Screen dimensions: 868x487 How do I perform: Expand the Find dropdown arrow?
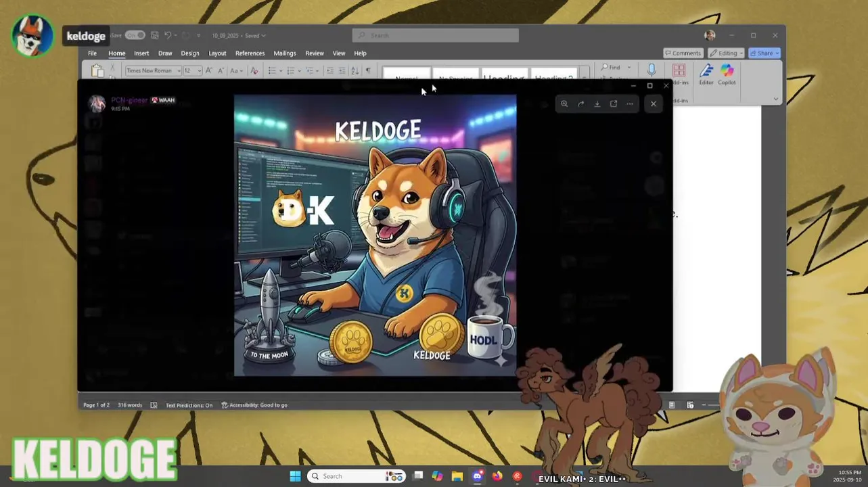pyautogui.click(x=629, y=67)
